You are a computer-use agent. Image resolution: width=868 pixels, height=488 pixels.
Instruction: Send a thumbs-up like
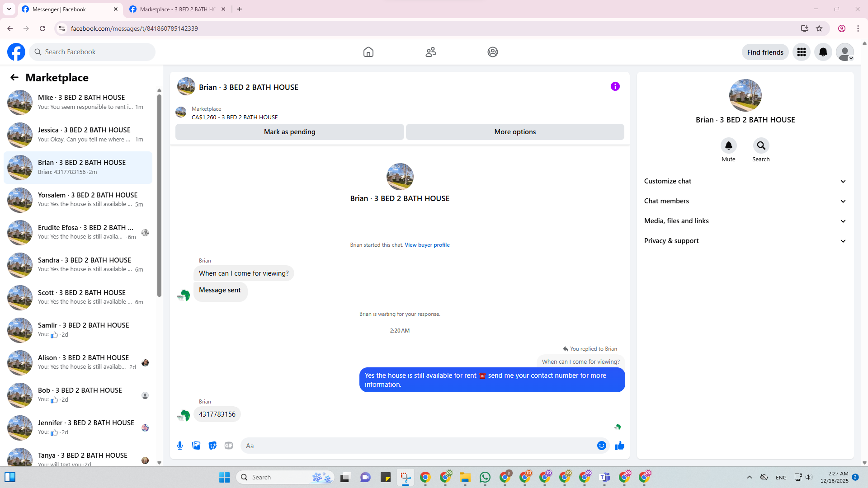point(619,446)
